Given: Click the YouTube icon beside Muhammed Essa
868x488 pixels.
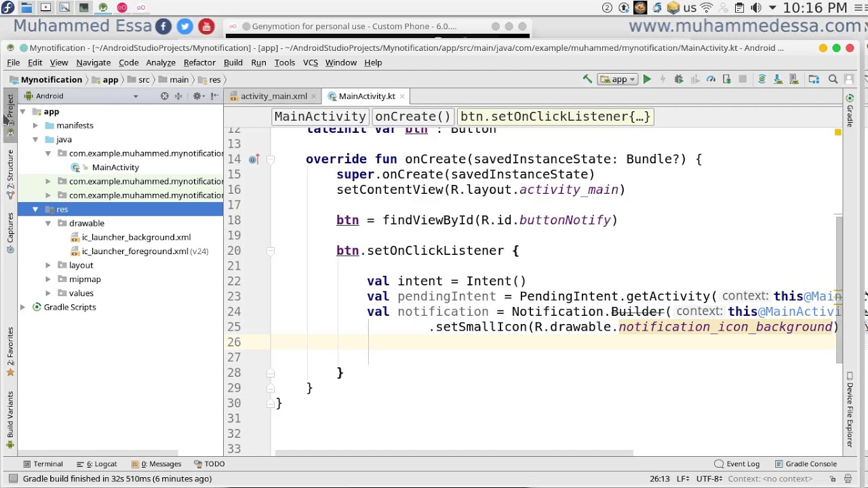Looking at the screenshot, I should coord(206,26).
